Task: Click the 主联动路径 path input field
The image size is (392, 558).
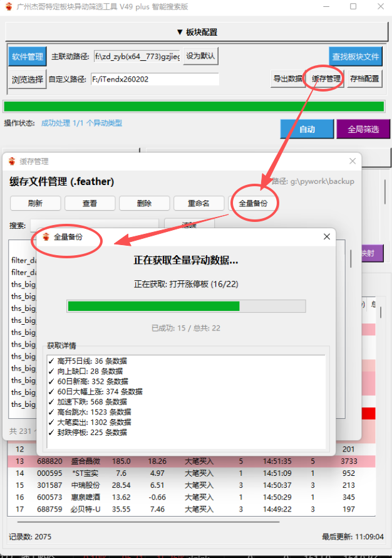Action: click(137, 56)
